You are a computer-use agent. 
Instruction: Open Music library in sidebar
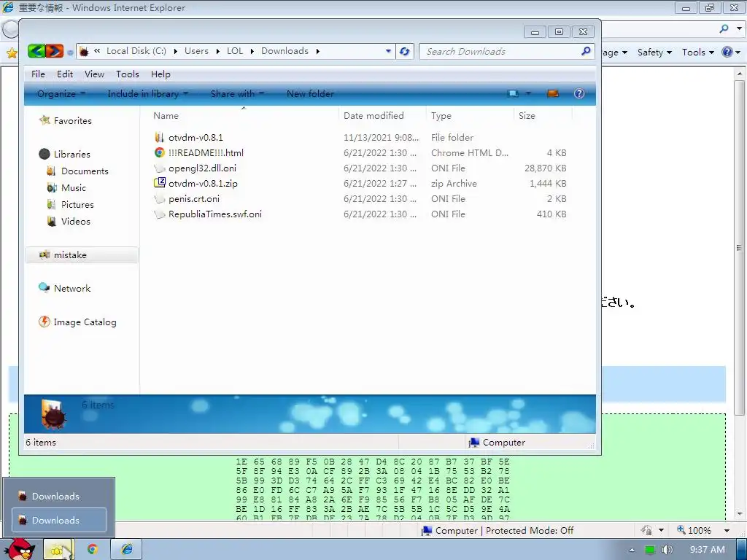74,187
